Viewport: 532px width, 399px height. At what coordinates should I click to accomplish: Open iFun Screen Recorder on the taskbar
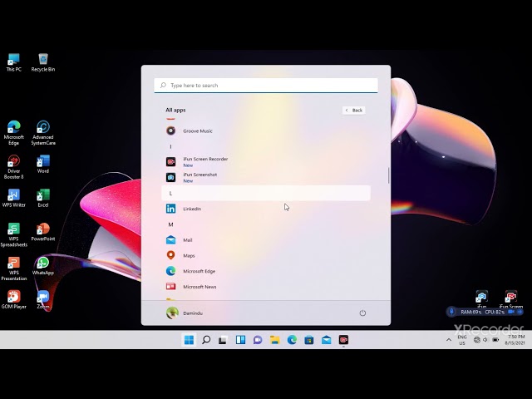343,340
